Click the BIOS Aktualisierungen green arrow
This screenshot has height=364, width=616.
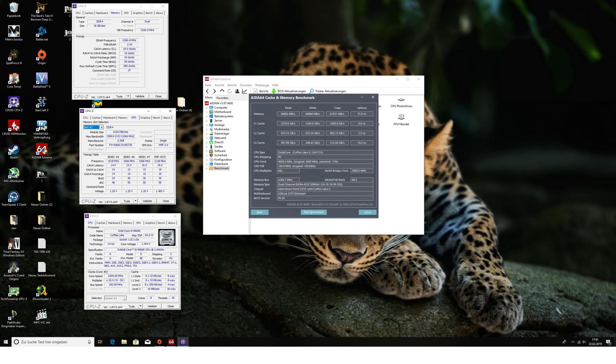click(274, 91)
